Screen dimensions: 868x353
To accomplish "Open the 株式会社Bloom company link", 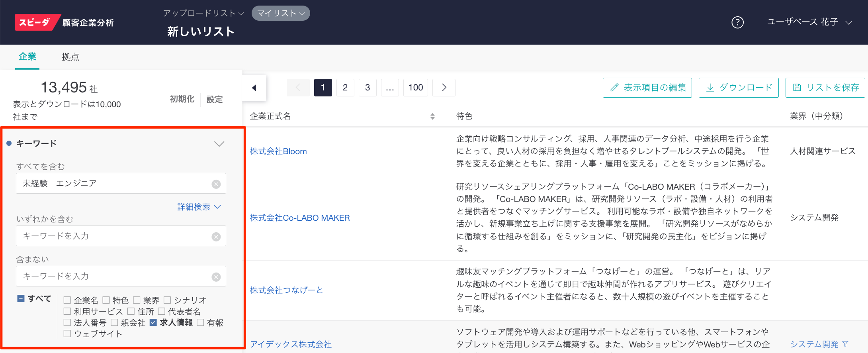I will coord(278,151).
